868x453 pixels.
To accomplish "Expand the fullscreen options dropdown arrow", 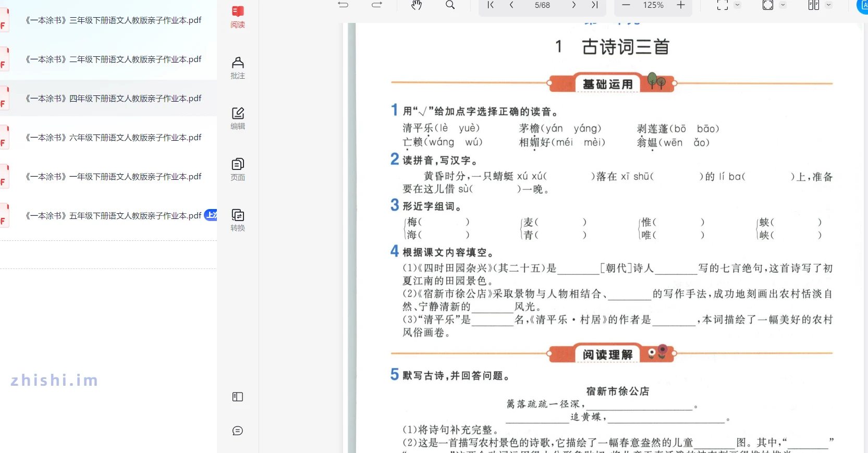I will click(783, 5).
